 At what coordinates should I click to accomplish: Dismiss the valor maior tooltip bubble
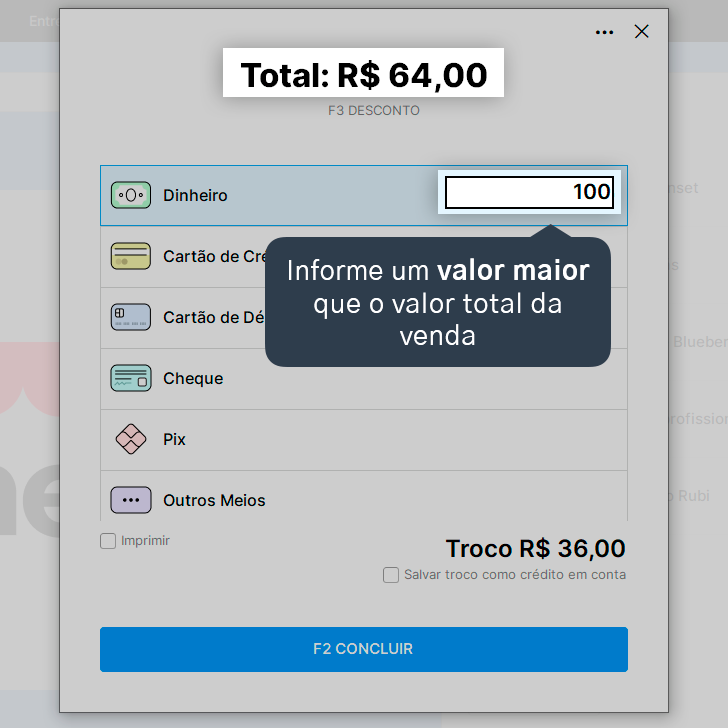[438, 302]
